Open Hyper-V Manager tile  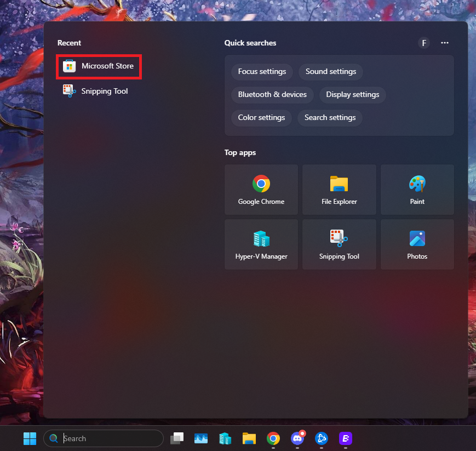tap(261, 244)
